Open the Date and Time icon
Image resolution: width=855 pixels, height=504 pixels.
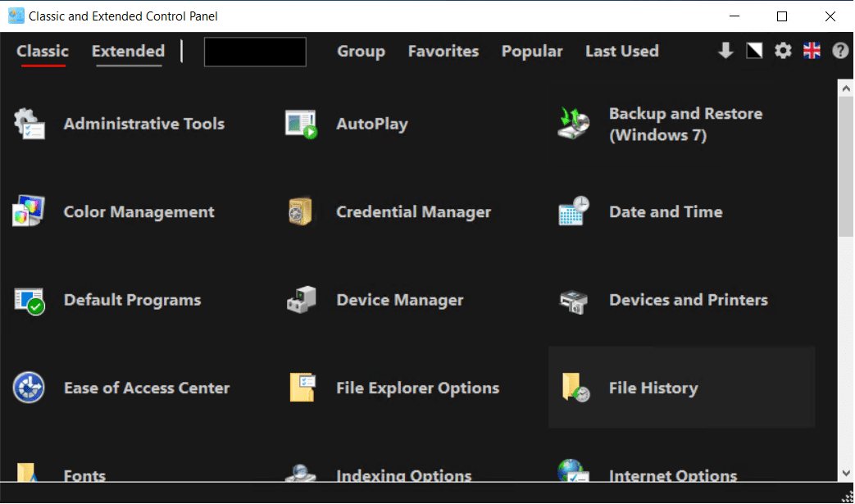tap(574, 212)
